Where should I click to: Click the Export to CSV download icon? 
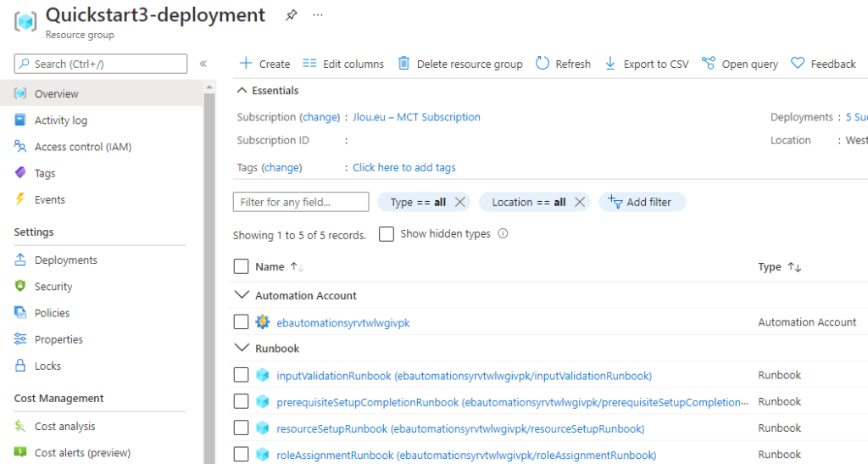click(610, 63)
